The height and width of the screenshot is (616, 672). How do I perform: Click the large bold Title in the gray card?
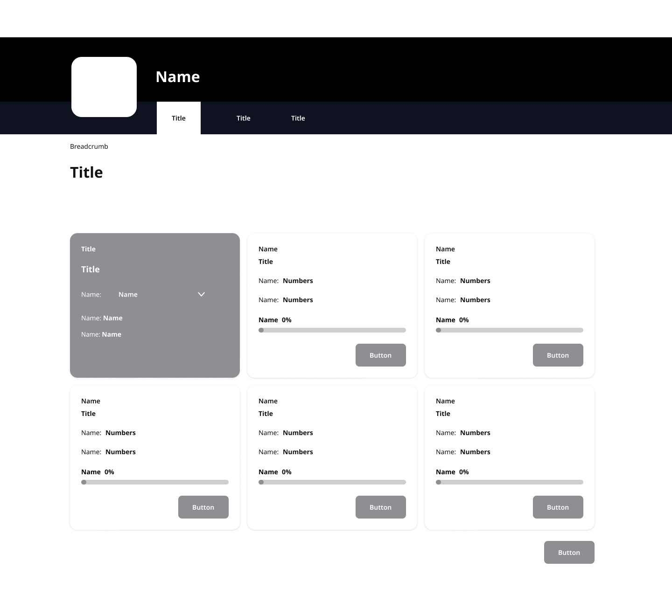[x=91, y=269]
